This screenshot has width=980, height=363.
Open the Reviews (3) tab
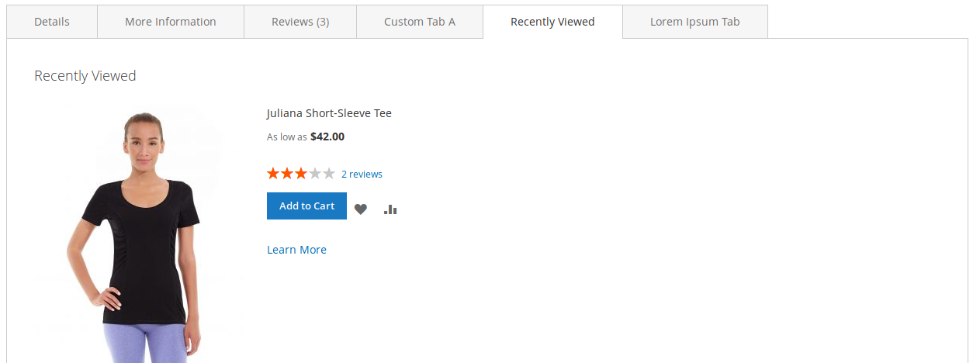point(300,22)
